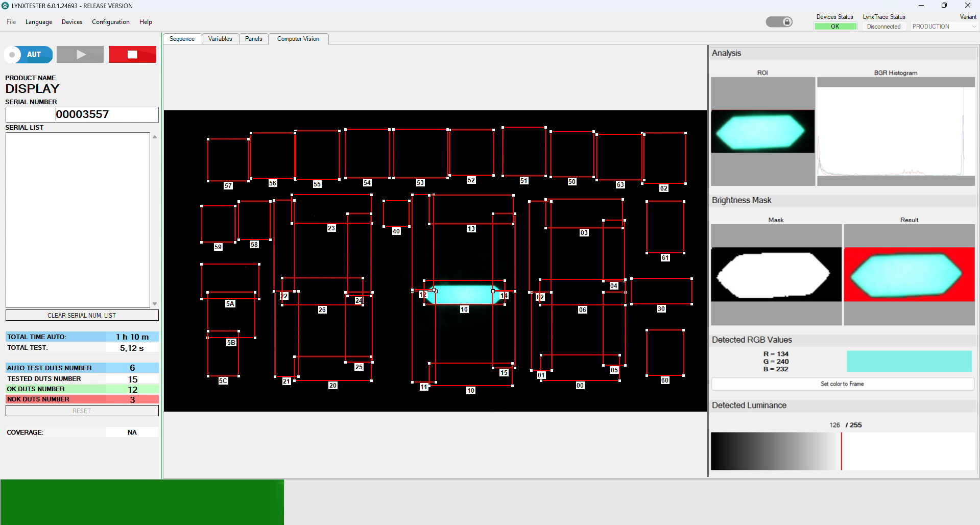Click the detected cyan color swatch
The height and width of the screenshot is (525, 980).
(909, 361)
